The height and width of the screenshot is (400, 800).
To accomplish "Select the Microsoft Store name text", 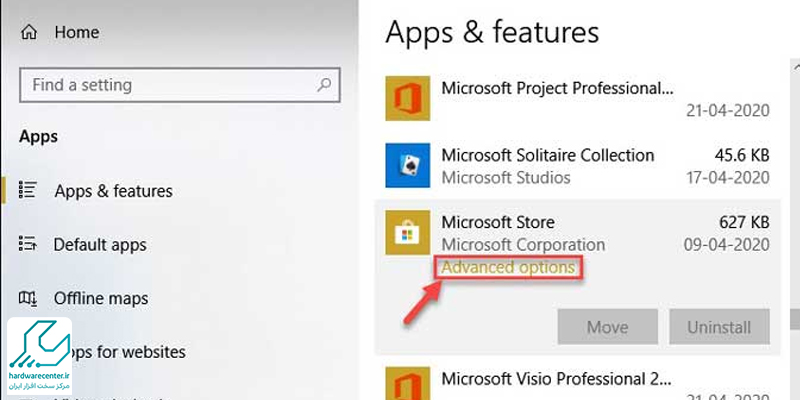I will tap(498, 222).
